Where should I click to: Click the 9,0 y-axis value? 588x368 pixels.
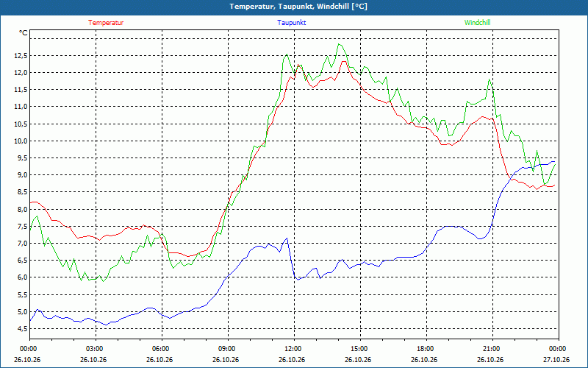point(22,175)
